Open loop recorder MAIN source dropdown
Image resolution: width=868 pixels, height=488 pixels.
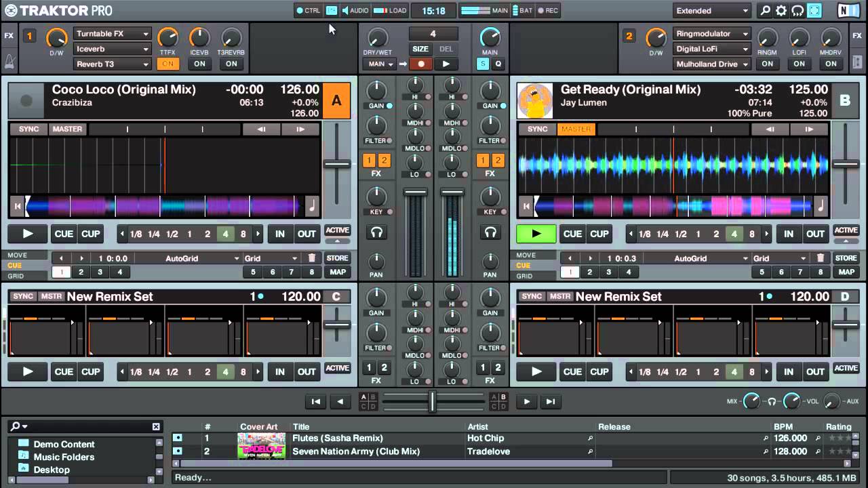point(379,64)
